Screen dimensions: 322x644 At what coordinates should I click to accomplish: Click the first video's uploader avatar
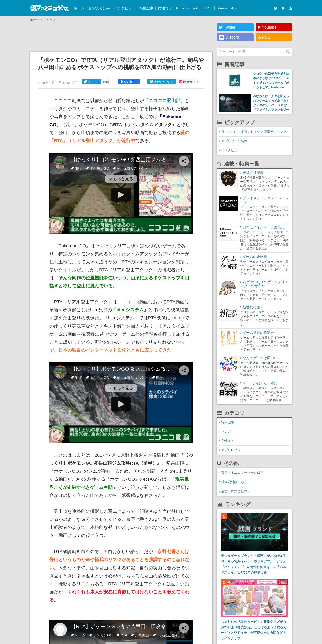[60, 163]
